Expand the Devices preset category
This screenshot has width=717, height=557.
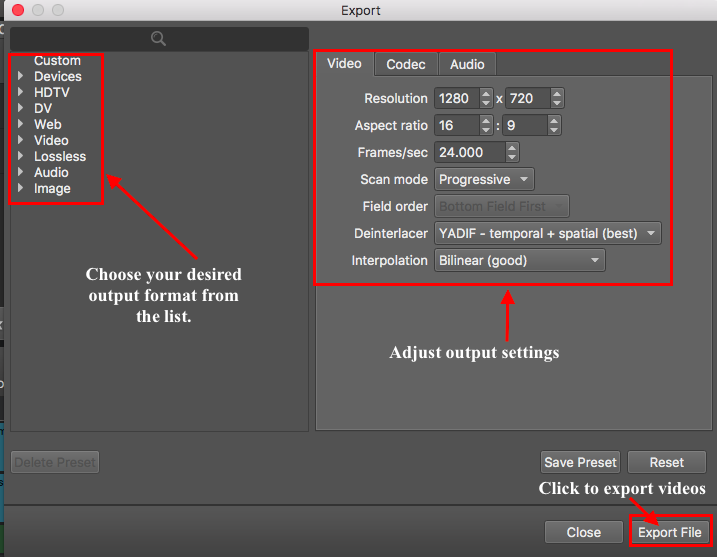[20, 76]
